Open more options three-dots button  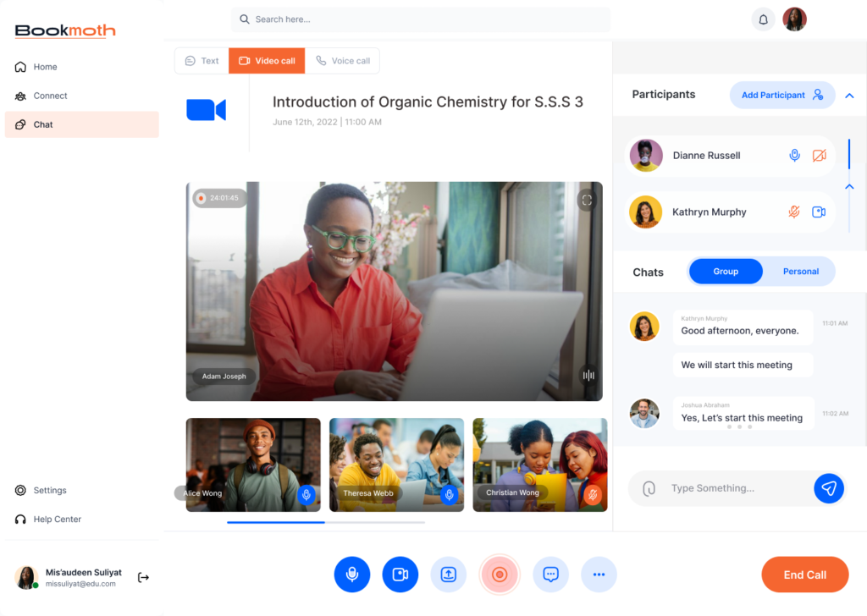599,575
